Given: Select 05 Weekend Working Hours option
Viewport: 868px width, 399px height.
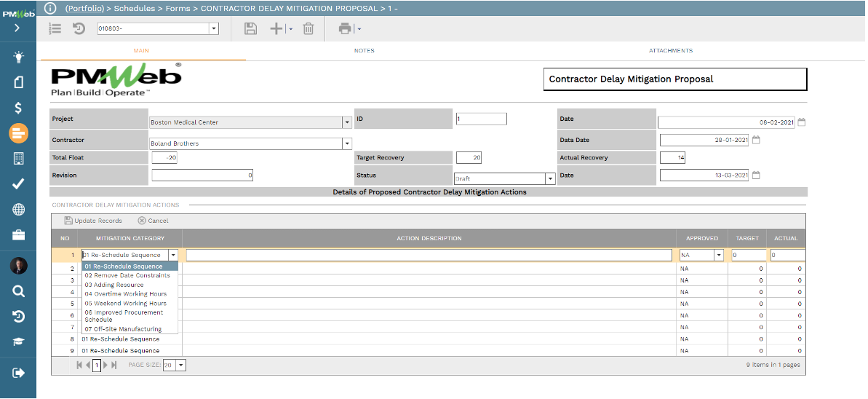Looking at the screenshot, I should (130, 303).
